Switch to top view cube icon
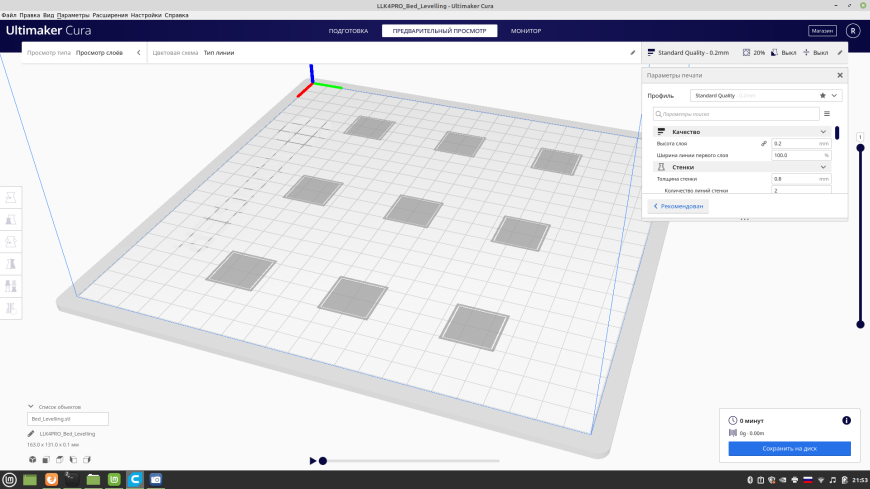 (x=60, y=460)
